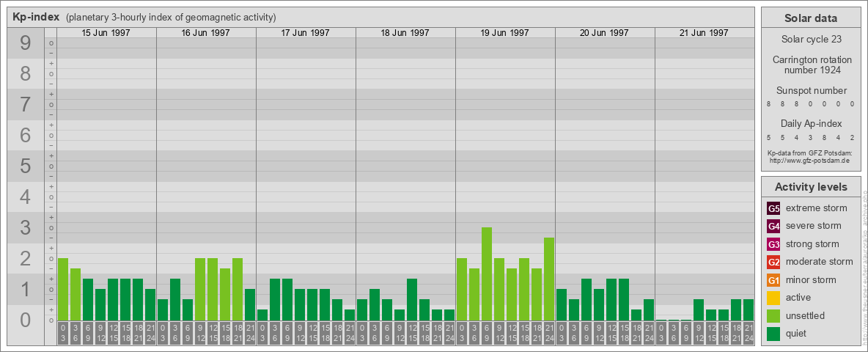This screenshot has height=352, width=868.
Task: Click 'Carrington rotation number 1924' text
Action: pos(811,65)
